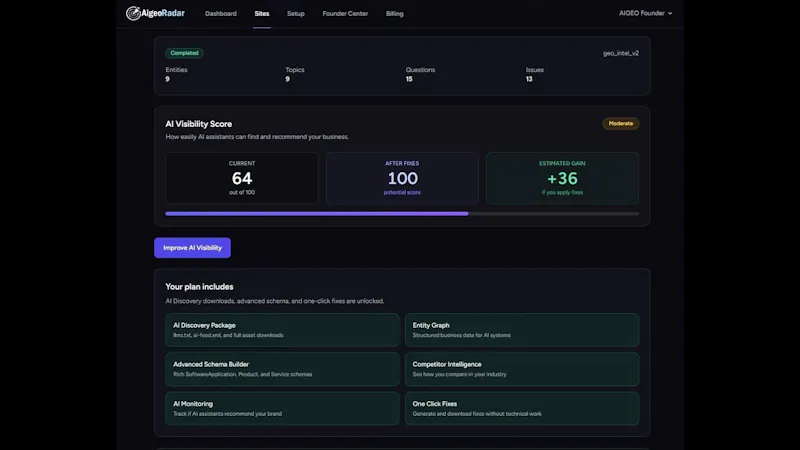Screen dimensions: 800x450
Task: Click the Completed status badge
Action: (184, 53)
